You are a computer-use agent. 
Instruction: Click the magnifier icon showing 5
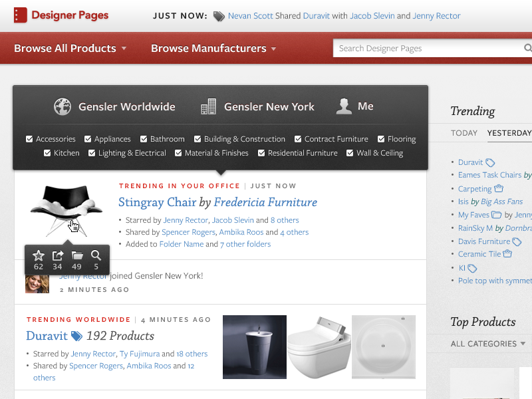[x=96, y=255]
